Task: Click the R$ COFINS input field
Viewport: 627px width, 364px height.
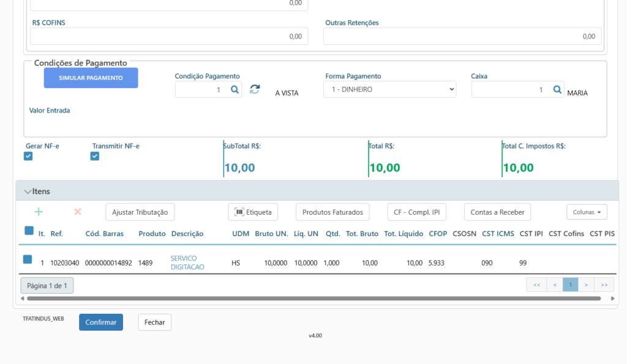Action: click(169, 36)
